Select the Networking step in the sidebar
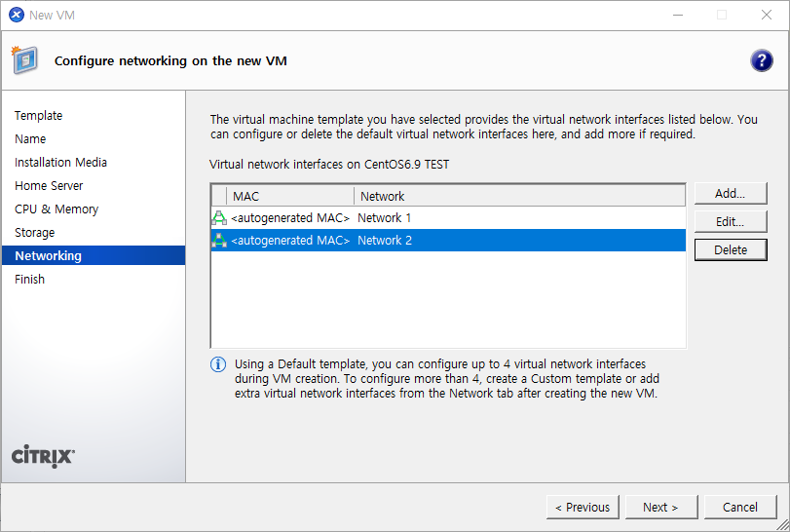 pos(94,255)
